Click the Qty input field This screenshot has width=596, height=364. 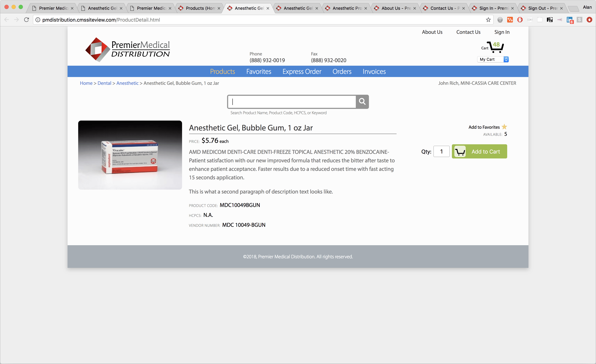point(441,151)
